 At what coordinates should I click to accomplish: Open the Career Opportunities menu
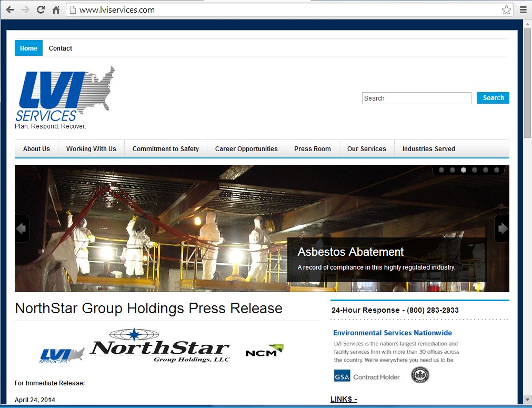(246, 148)
